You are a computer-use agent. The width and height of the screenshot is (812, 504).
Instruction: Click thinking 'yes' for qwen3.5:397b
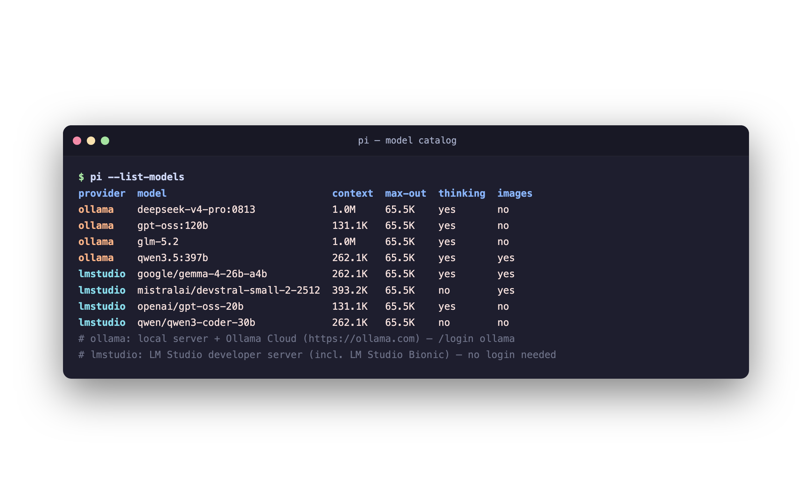tap(447, 258)
